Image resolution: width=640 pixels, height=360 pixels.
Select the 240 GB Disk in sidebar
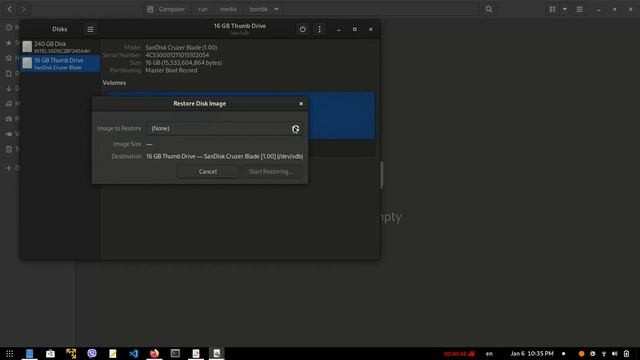pos(60,47)
